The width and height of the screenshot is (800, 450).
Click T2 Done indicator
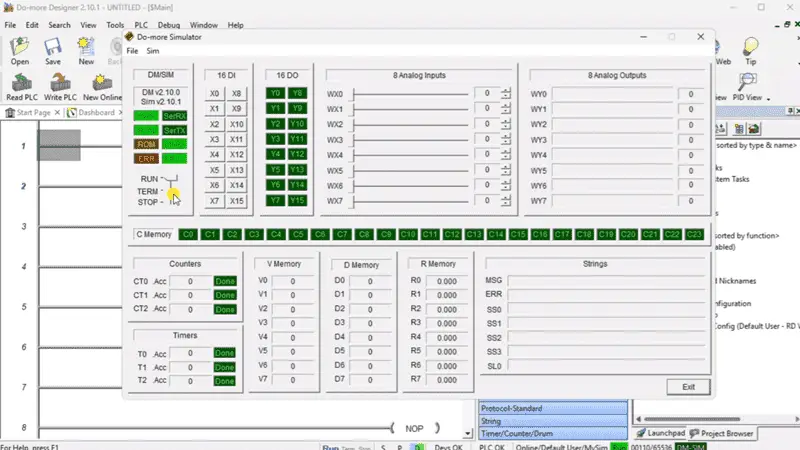coord(224,381)
